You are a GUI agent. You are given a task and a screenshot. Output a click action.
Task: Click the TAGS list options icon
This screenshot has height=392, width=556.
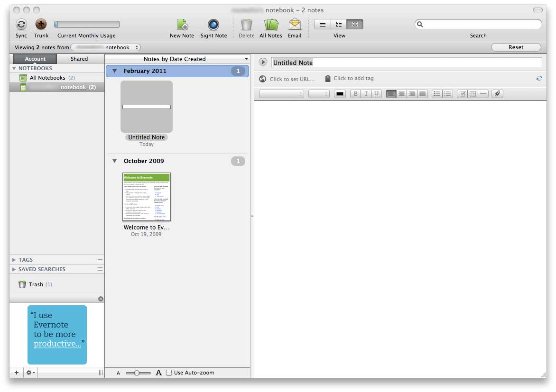[x=100, y=260]
